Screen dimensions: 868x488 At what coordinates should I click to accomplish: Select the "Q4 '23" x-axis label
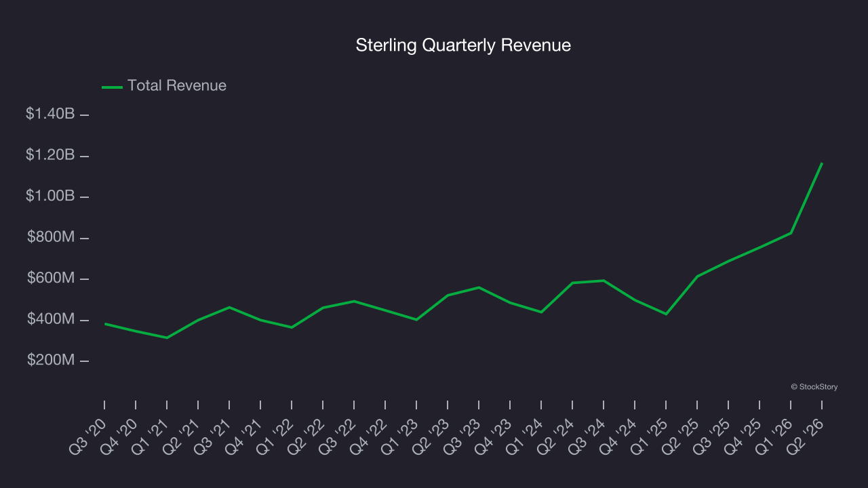coord(494,436)
